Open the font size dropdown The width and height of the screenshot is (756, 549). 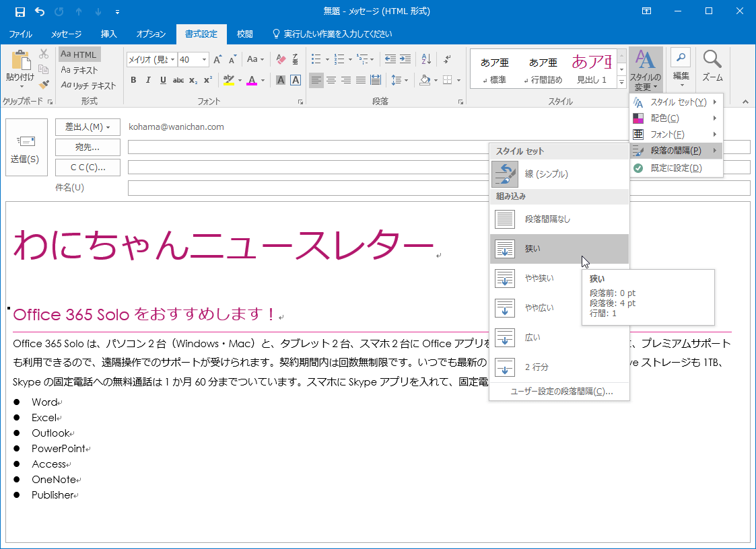click(x=205, y=59)
